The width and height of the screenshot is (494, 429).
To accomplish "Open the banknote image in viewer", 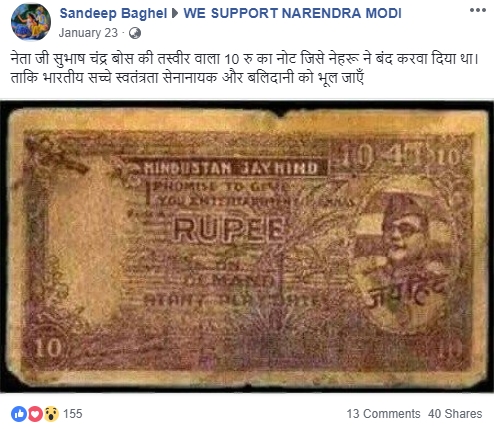I will pyautogui.click(x=247, y=247).
